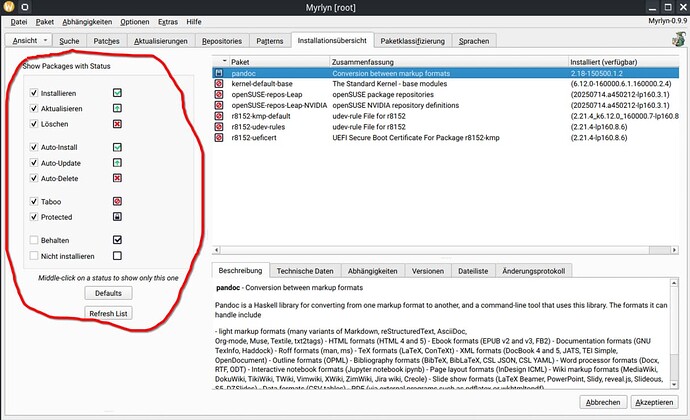Click the Akzeptieren button
Image resolution: width=690 pixels, height=420 pixels.
click(x=656, y=402)
